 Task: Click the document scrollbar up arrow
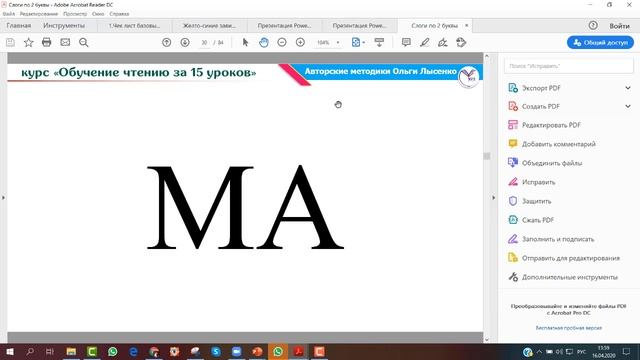pyautogui.click(x=487, y=56)
